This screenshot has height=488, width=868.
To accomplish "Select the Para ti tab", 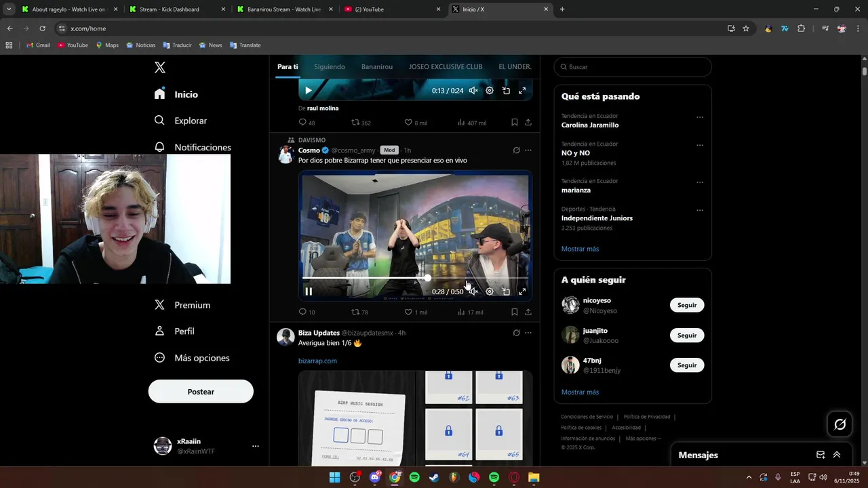I will [x=288, y=67].
